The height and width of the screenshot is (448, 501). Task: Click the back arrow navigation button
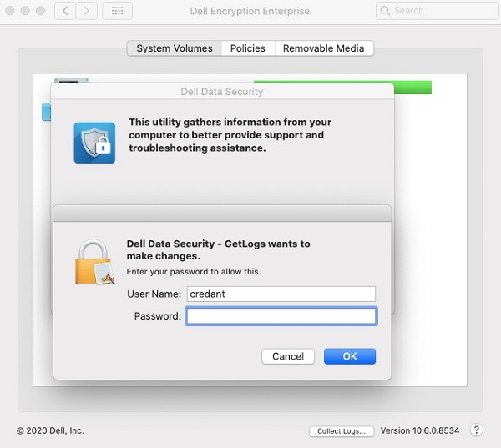click(65, 11)
